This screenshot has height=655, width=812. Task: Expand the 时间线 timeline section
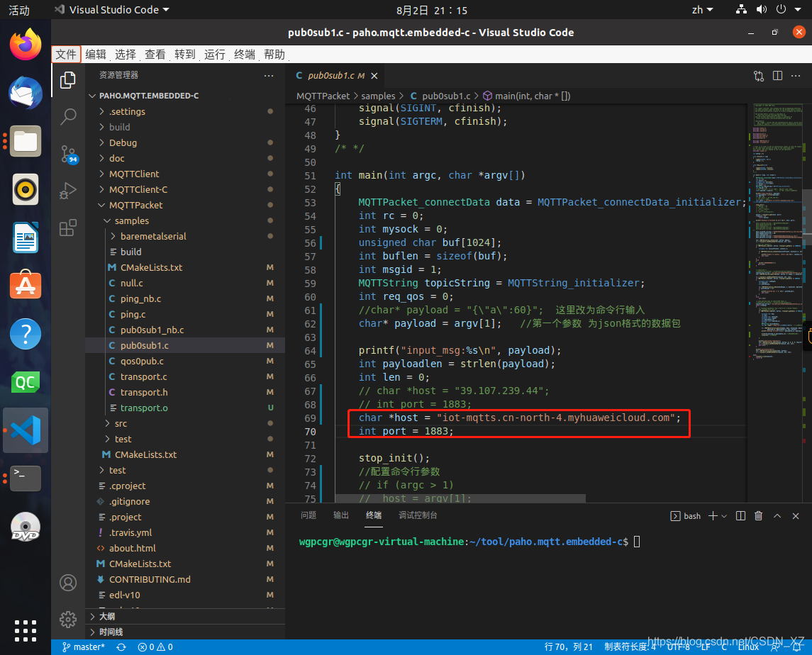[185, 632]
